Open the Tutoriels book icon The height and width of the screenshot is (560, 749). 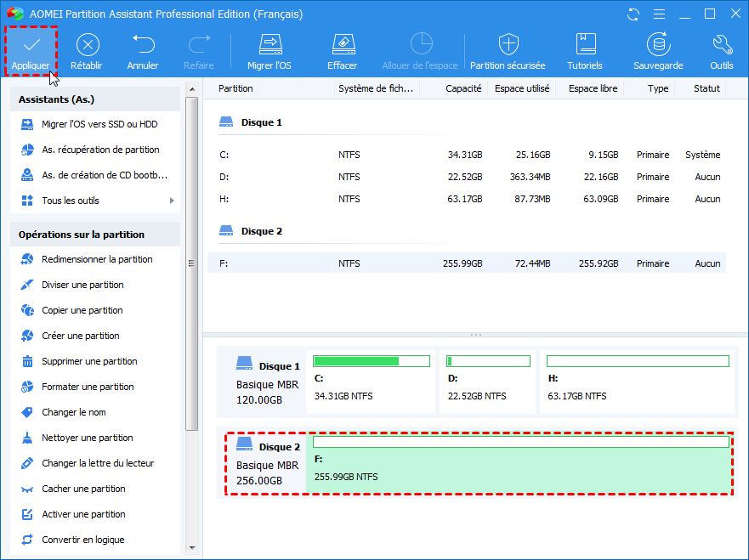[585, 44]
